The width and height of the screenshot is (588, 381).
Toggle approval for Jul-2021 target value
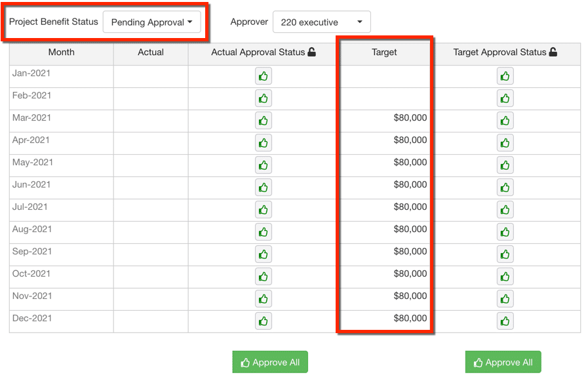[505, 210]
